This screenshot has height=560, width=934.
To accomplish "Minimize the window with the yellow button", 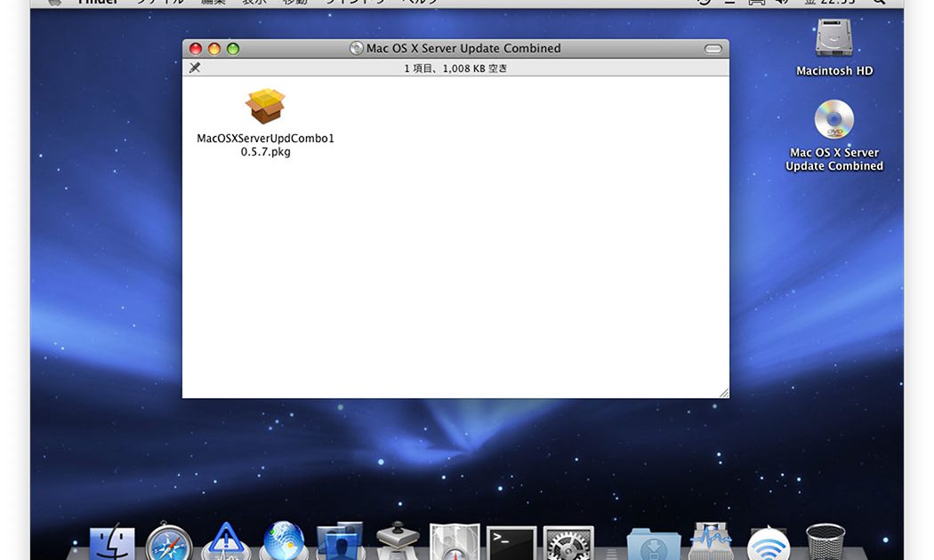I will pyautogui.click(x=214, y=49).
